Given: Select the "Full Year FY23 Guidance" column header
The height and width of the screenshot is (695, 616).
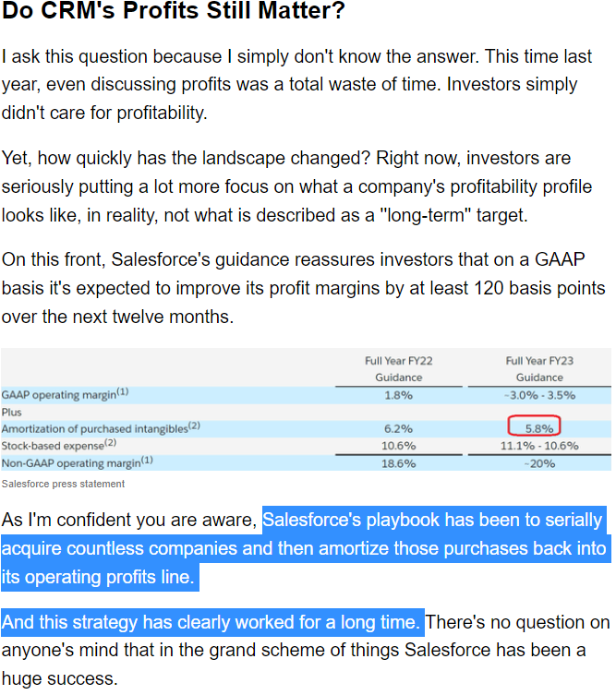Looking at the screenshot, I should pos(539,368).
